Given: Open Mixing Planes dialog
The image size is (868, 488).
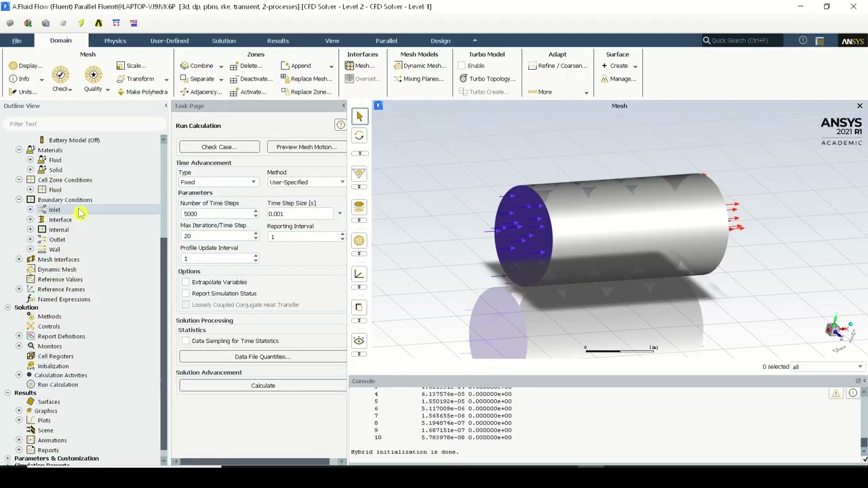Looking at the screenshot, I should point(418,79).
